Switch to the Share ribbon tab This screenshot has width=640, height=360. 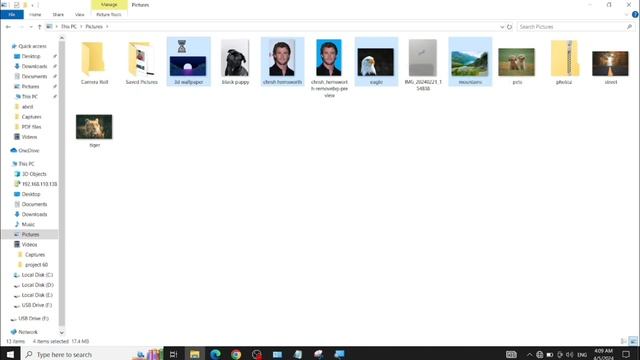click(58, 14)
